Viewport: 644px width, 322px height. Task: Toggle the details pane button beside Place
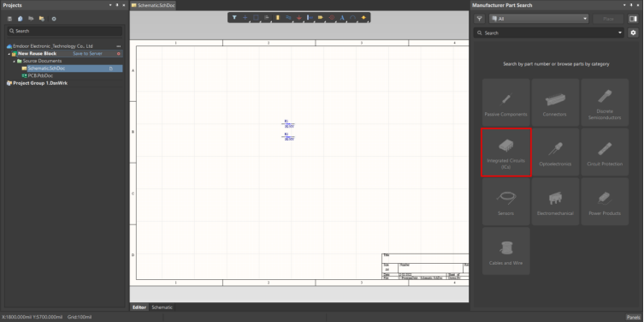(x=632, y=19)
